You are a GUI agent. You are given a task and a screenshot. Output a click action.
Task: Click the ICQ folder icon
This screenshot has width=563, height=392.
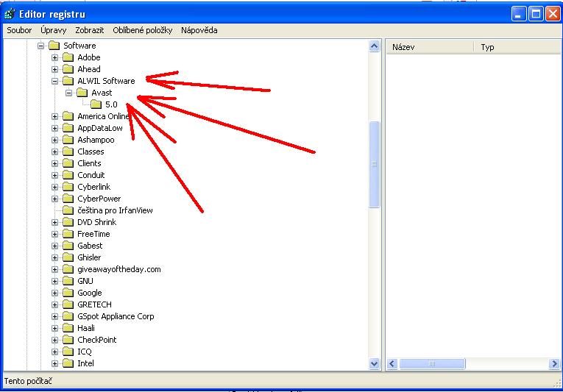[x=68, y=352]
